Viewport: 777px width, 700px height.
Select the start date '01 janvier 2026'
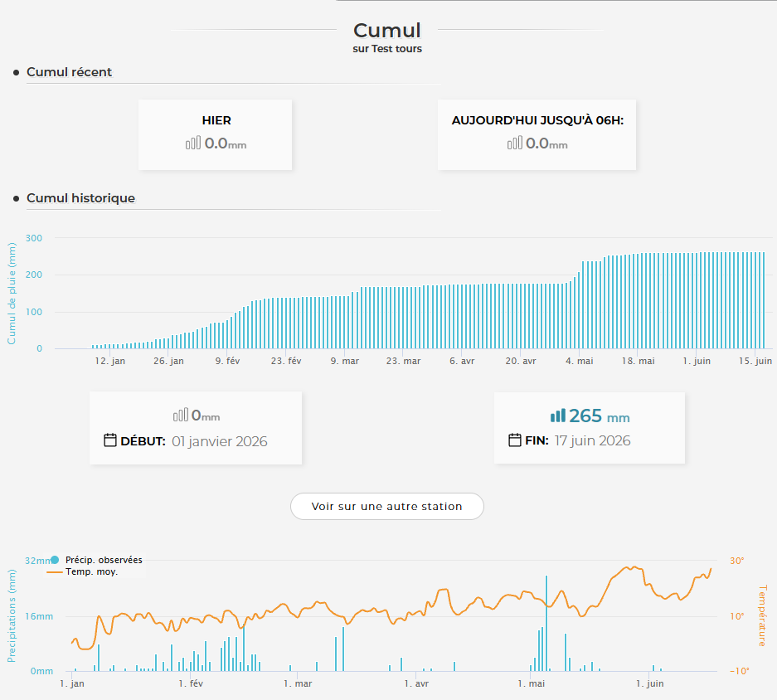[x=220, y=441]
